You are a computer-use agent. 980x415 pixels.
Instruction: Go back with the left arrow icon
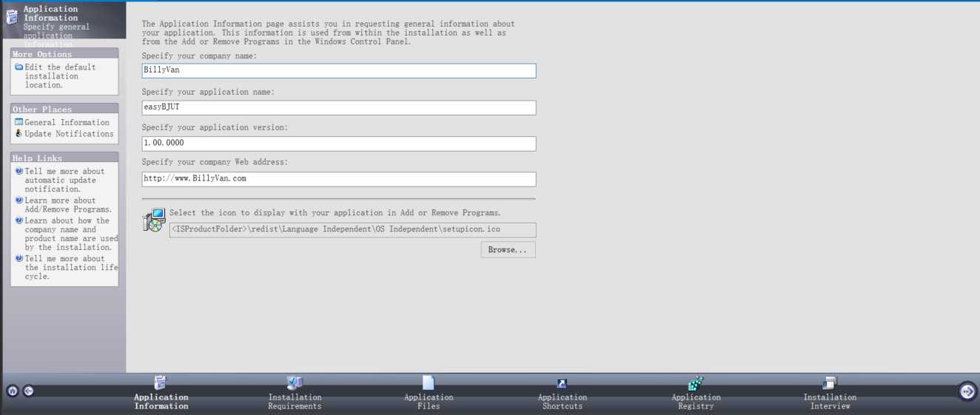(28, 391)
